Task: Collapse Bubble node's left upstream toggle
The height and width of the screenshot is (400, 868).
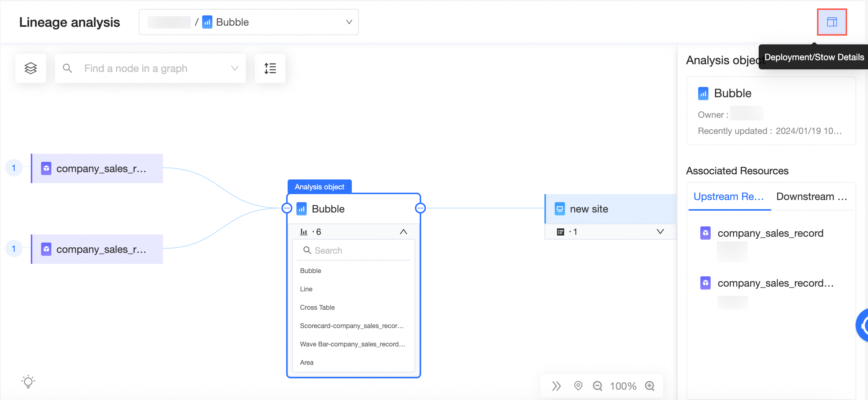Action: (287, 208)
